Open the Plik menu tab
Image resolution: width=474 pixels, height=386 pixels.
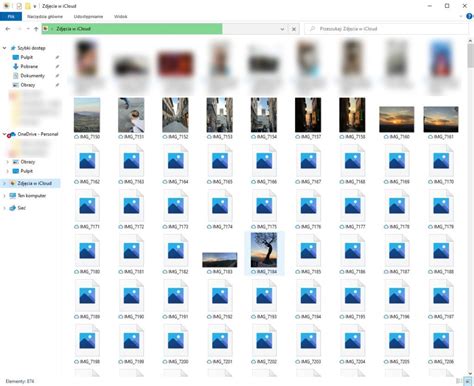11,16
